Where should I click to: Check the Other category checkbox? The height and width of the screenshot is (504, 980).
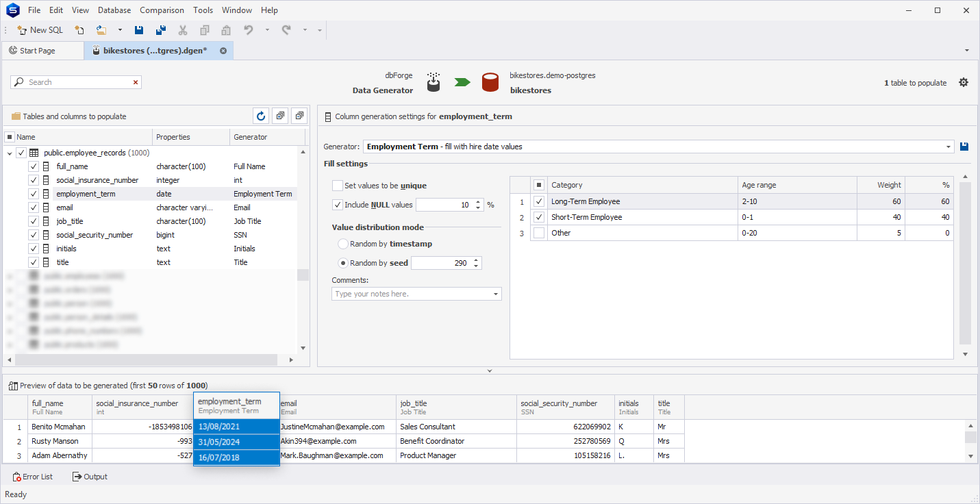539,233
